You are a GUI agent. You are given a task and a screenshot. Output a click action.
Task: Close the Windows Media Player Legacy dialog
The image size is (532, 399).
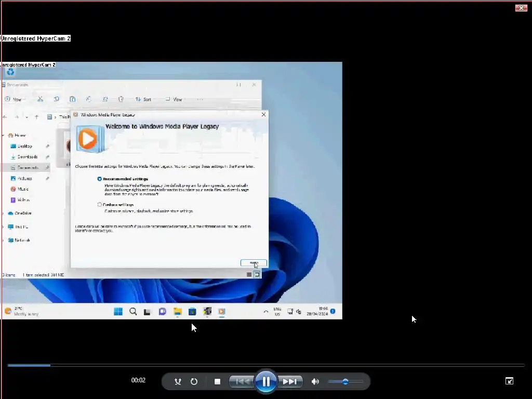point(263,115)
